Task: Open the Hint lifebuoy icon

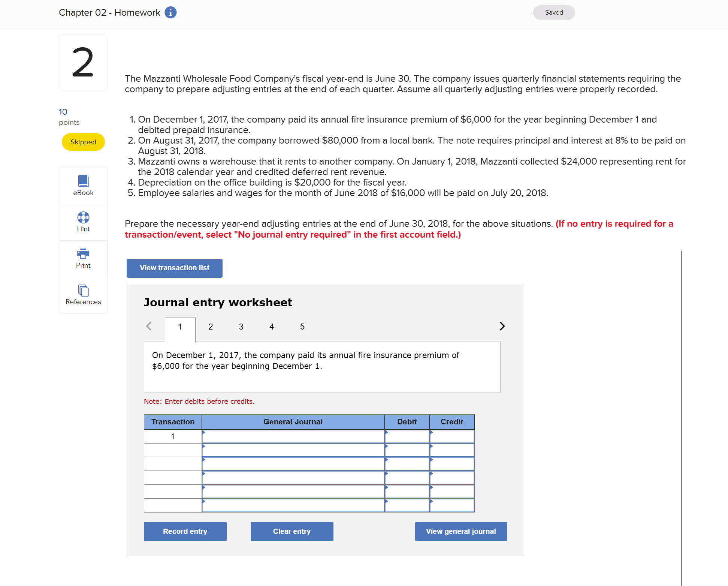Action: tap(83, 217)
